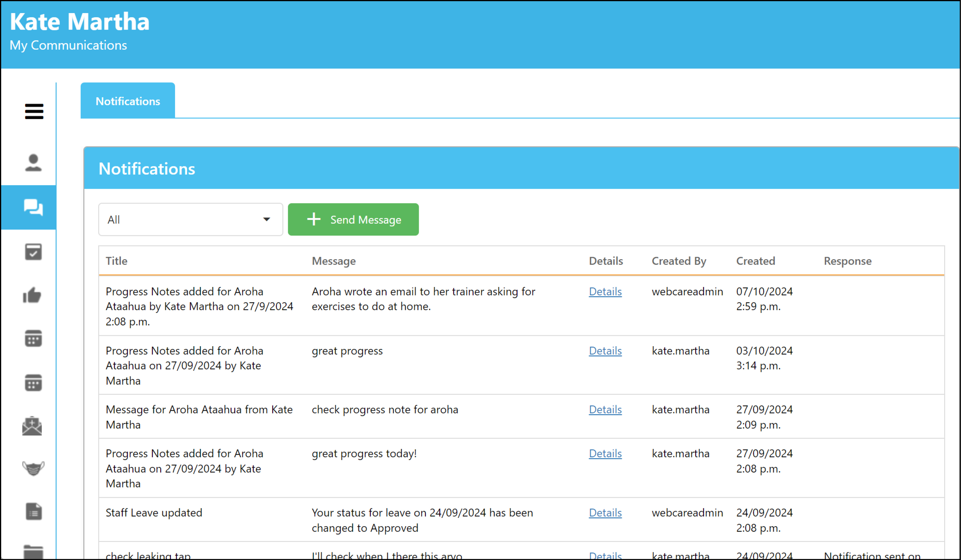The height and width of the screenshot is (560, 961).
Task: Expand the All filter dropdown
Action: point(190,220)
